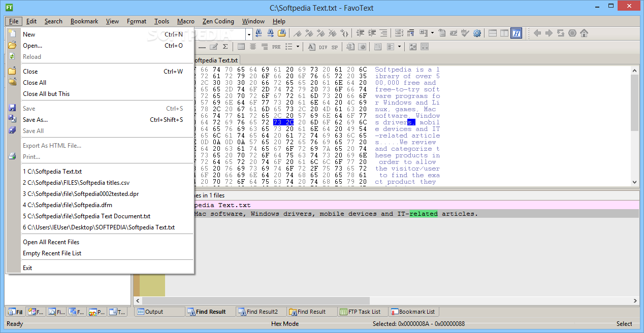Expand the search text combo box arrow
The width and height of the screenshot is (644, 333).
pos(249,34)
